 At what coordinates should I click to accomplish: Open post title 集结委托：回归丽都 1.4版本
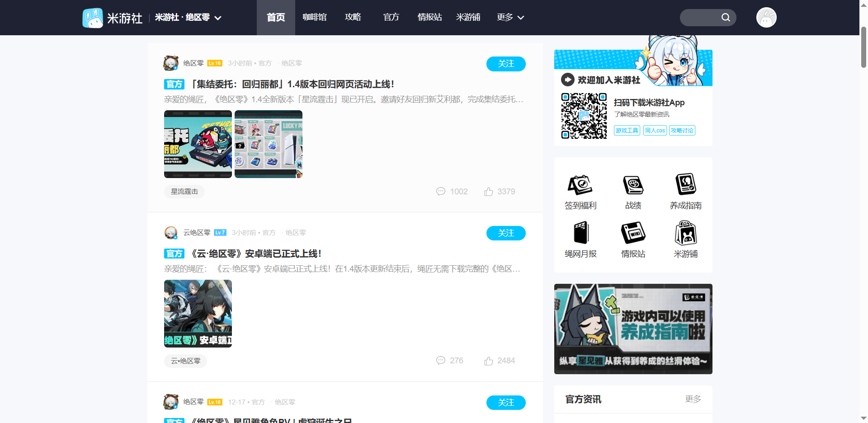(x=293, y=85)
